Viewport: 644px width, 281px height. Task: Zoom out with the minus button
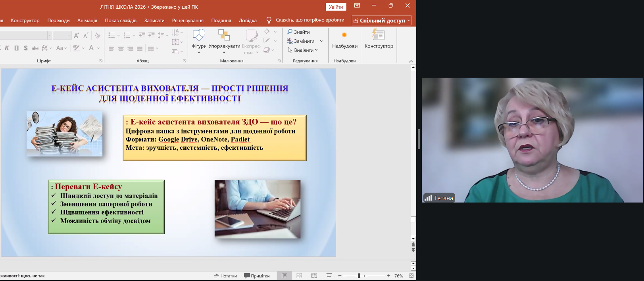pos(340,276)
